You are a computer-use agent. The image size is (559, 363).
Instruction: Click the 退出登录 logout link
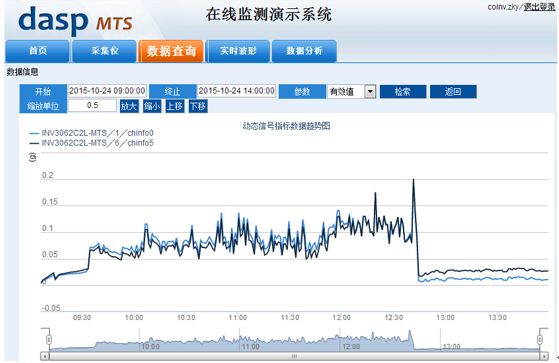539,7
